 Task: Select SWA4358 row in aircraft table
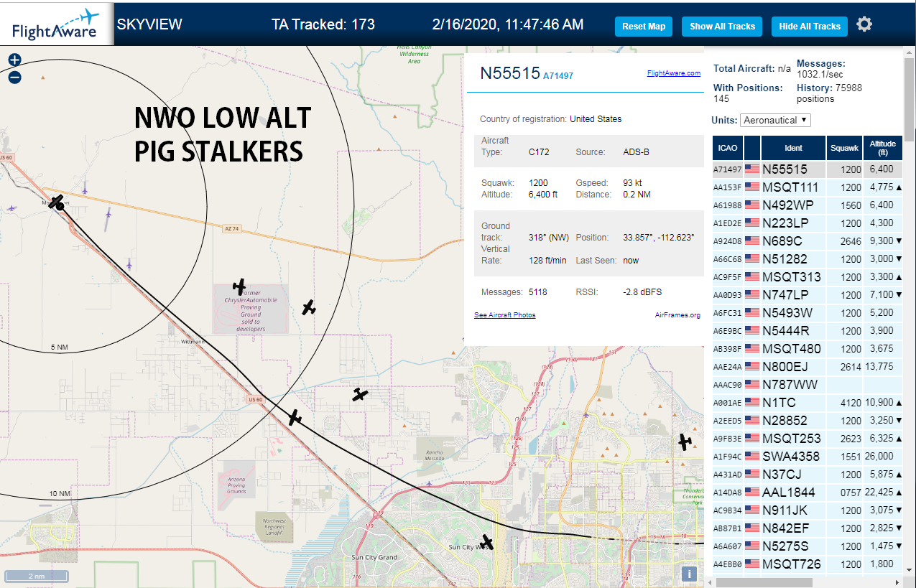808,457
